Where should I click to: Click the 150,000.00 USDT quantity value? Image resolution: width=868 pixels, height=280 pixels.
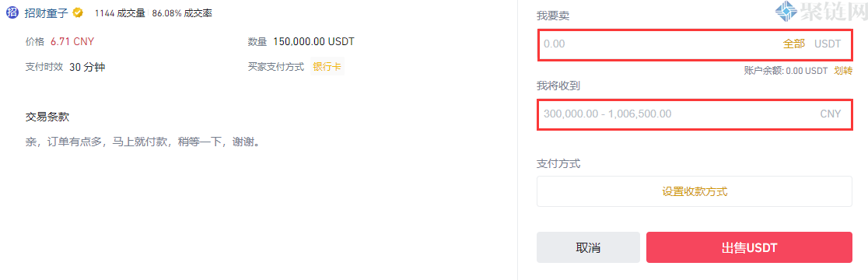coord(313,41)
